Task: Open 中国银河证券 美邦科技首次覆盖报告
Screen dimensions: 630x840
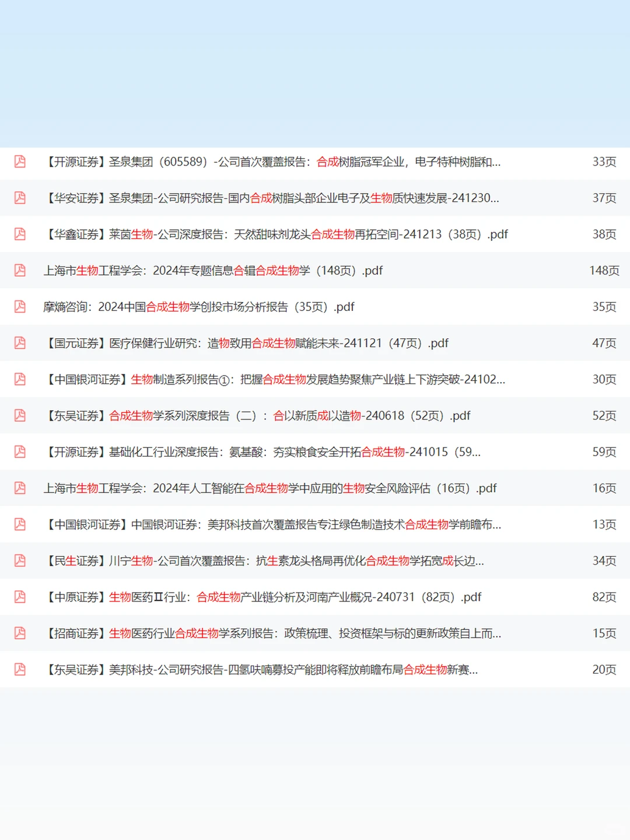Action: click(272, 524)
